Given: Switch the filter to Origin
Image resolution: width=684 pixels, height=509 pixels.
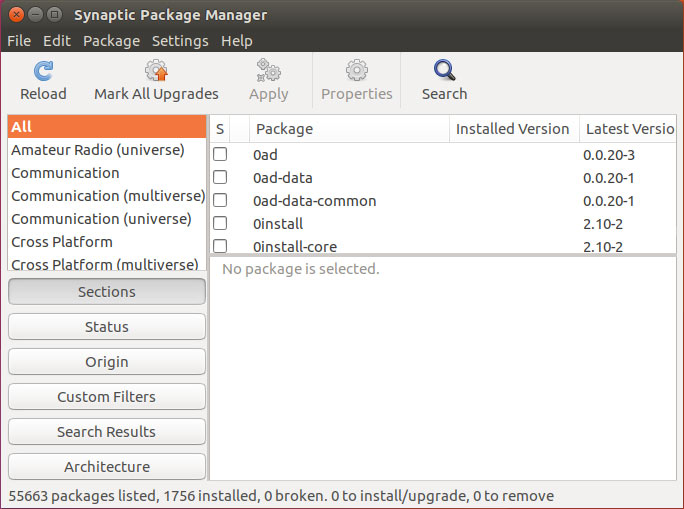Looking at the screenshot, I should 107,362.
